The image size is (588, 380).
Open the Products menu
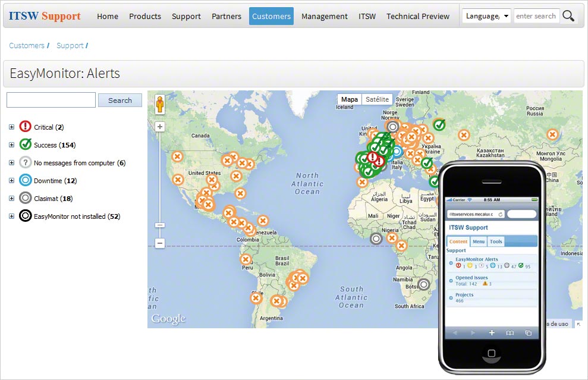tap(145, 16)
